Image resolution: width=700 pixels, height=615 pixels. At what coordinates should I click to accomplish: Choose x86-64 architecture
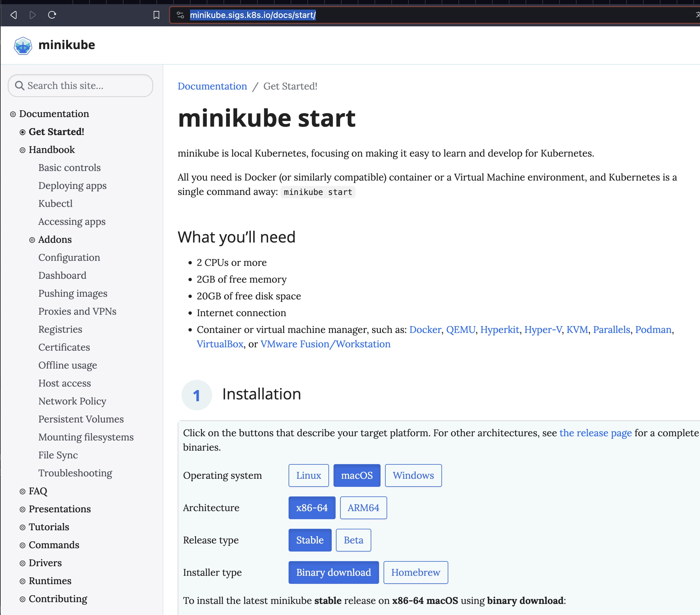pos(312,508)
